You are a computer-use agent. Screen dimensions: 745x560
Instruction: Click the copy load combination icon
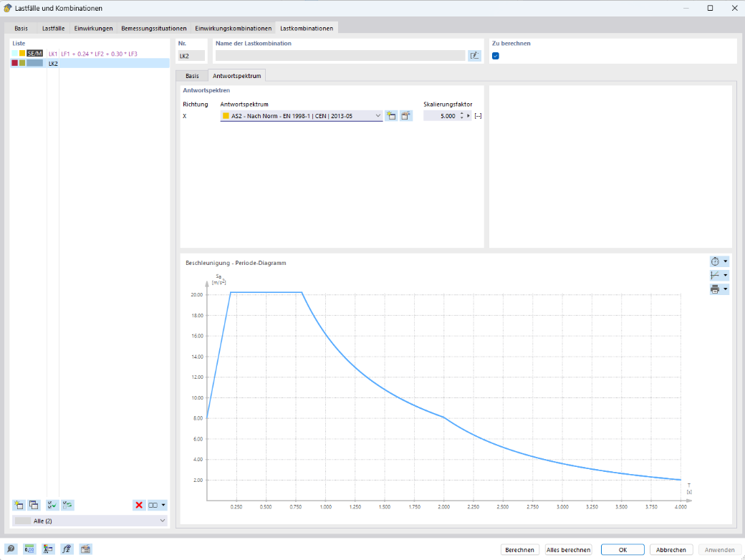pos(34,505)
